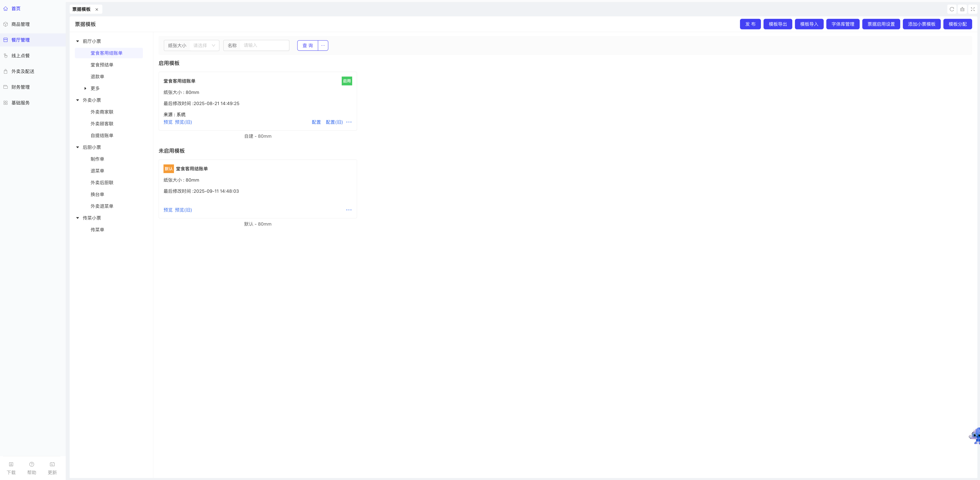
Task: Click 配置 link on enabled template
Action: 316,122
